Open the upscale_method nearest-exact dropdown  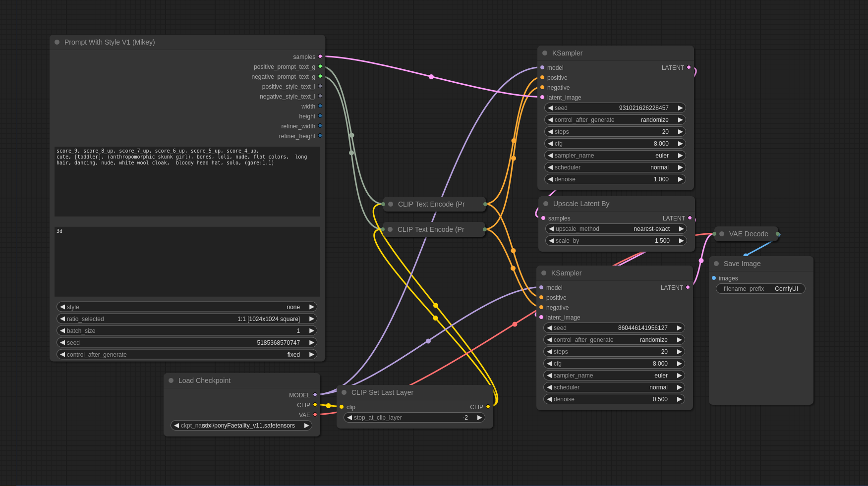point(616,229)
